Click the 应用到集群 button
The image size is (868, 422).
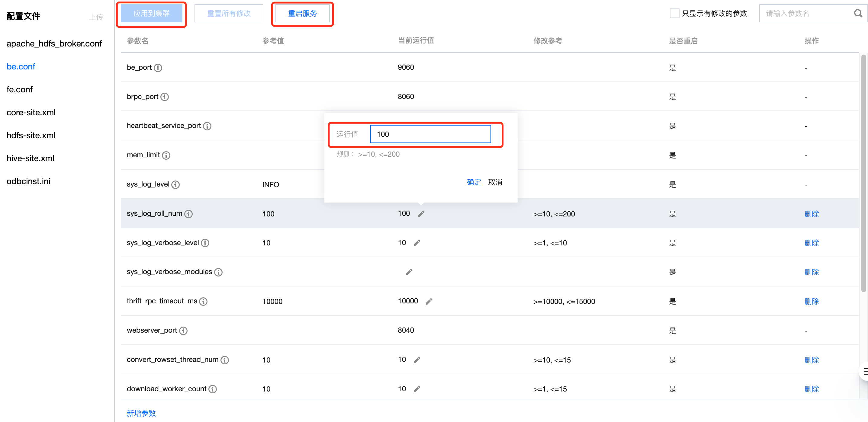click(x=151, y=14)
